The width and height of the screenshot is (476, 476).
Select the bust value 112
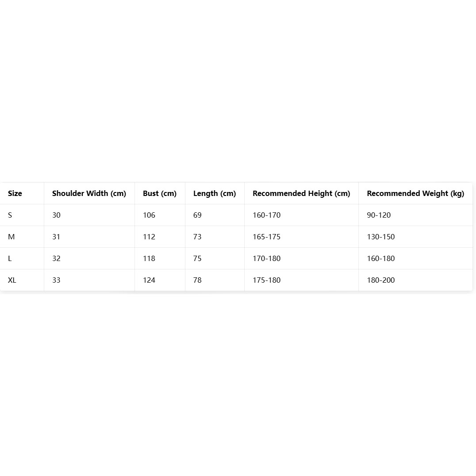pos(149,237)
